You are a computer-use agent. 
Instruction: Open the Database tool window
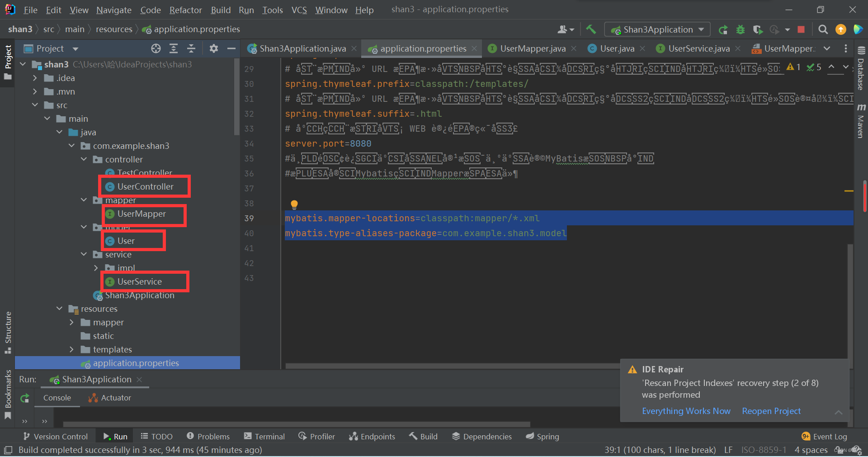click(861, 69)
